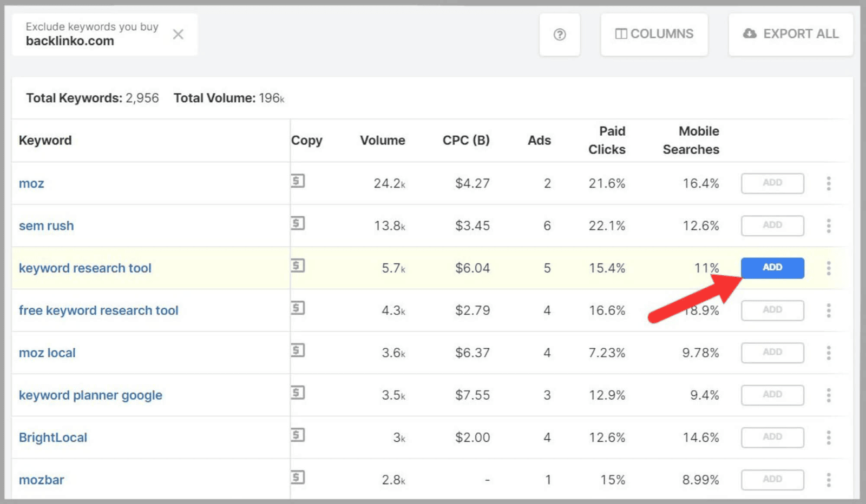Click the SERP icon beside BrightLocal
Screen dimensions: 866x504
(x=298, y=436)
